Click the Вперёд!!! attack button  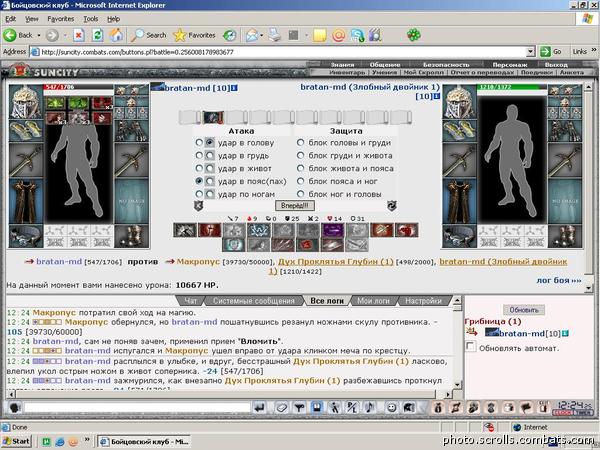click(x=295, y=205)
